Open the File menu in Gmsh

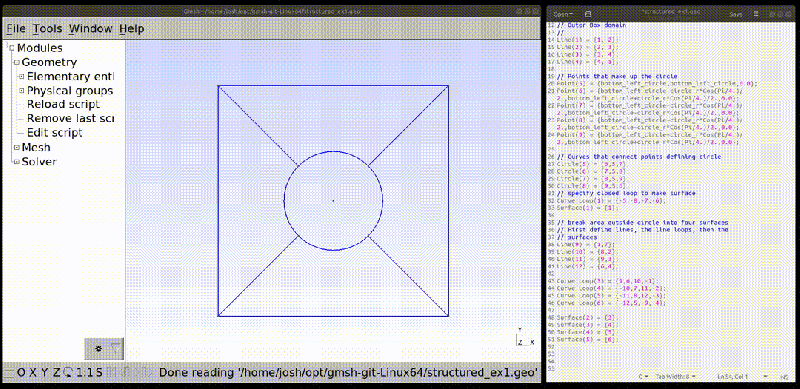(x=16, y=29)
